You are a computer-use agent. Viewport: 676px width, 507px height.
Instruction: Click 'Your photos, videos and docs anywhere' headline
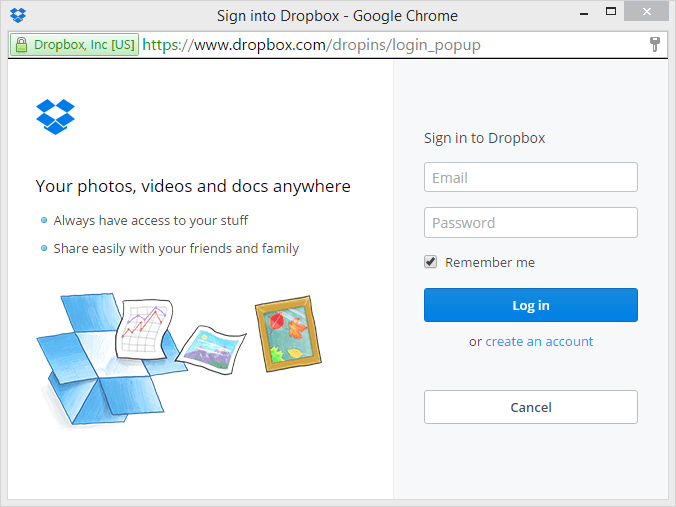pyautogui.click(x=193, y=186)
